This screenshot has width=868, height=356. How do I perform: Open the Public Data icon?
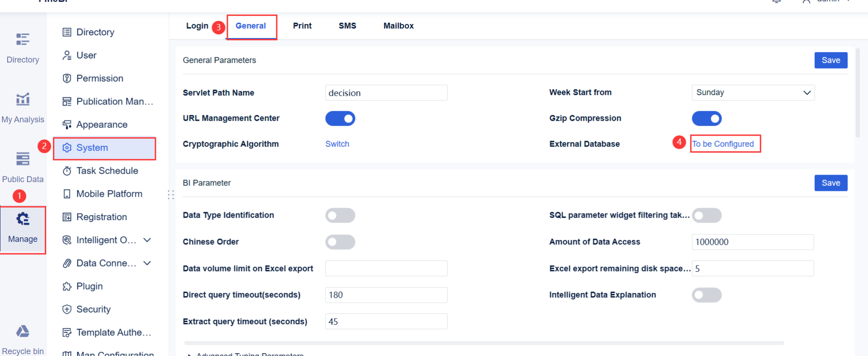23,159
